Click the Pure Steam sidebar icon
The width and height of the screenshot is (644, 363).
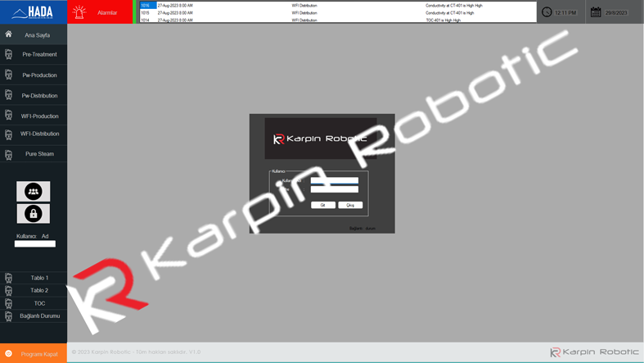[x=9, y=155]
